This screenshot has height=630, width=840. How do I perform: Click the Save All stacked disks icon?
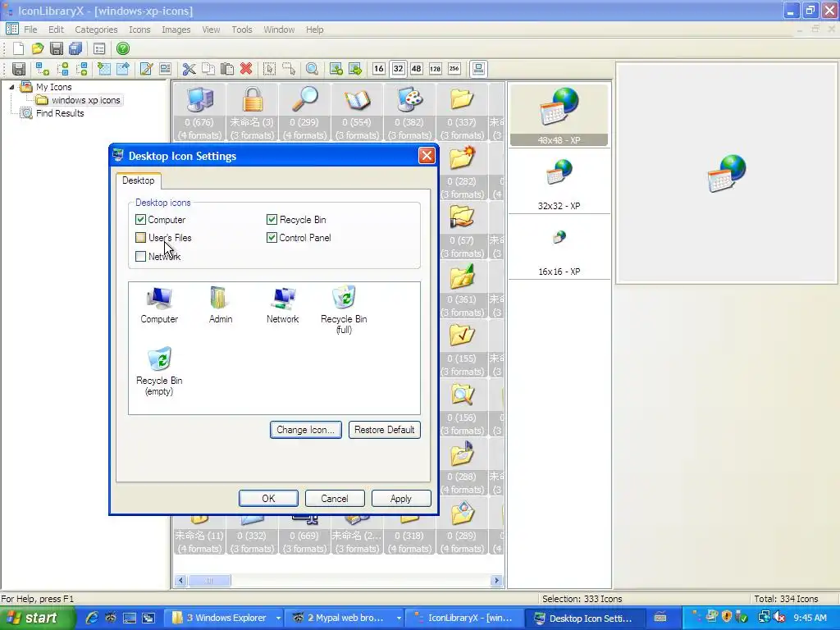75,48
